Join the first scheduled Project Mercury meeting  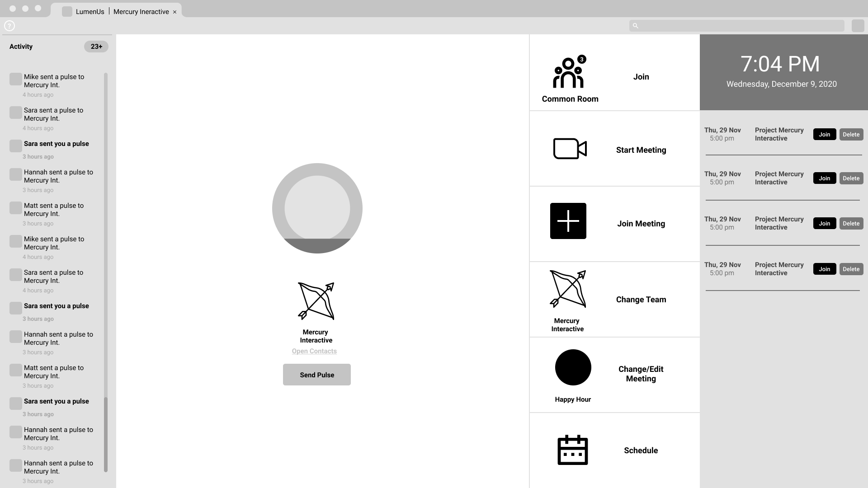pos(824,134)
